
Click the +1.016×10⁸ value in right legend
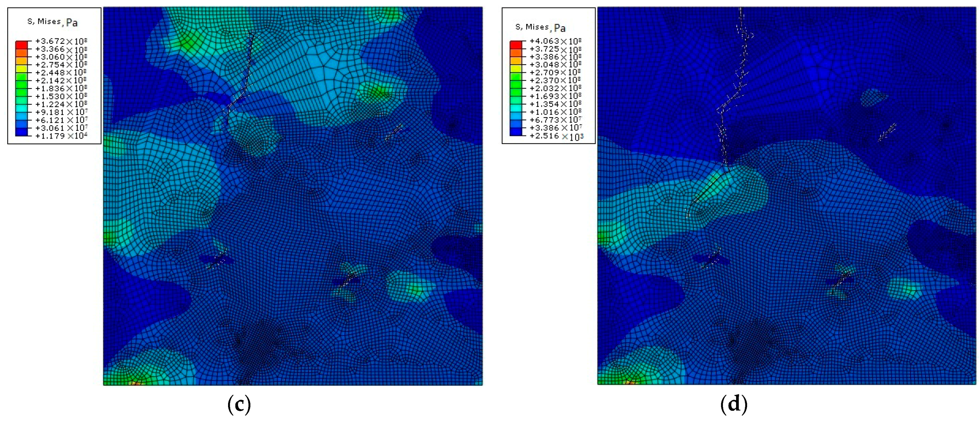coord(556,112)
